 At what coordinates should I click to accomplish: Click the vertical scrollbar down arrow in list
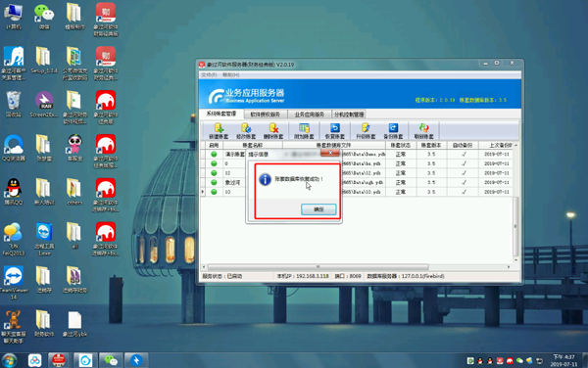516,259
